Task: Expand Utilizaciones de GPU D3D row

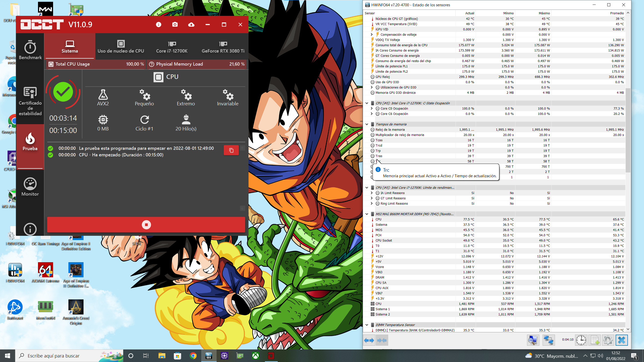Action: (372, 87)
